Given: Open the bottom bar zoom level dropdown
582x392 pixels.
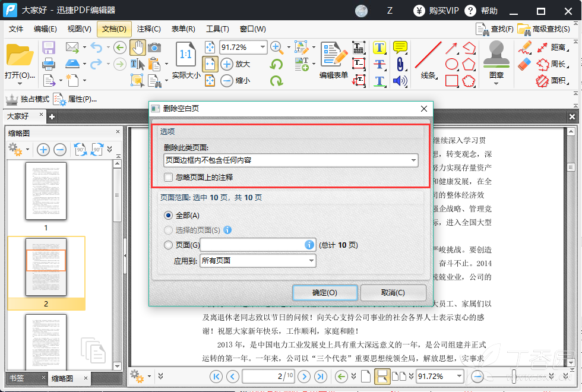Looking at the screenshot, I should tap(459, 376).
